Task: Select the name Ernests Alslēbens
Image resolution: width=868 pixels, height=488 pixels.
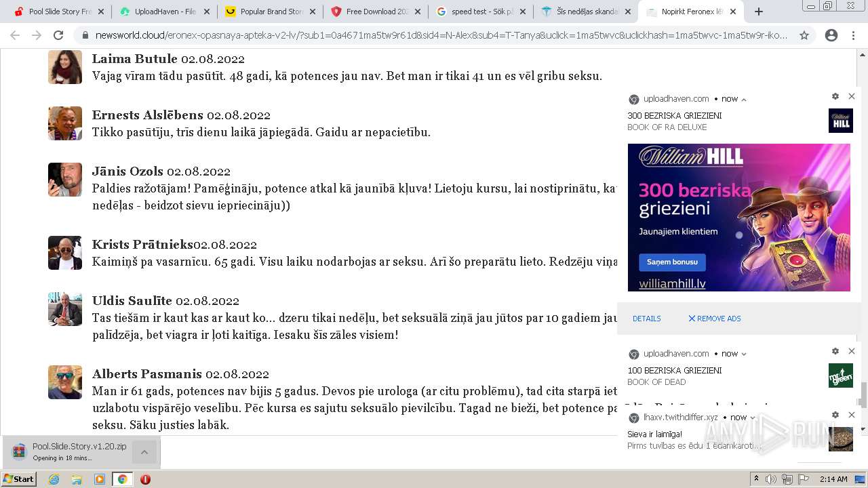Action: (148, 115)
